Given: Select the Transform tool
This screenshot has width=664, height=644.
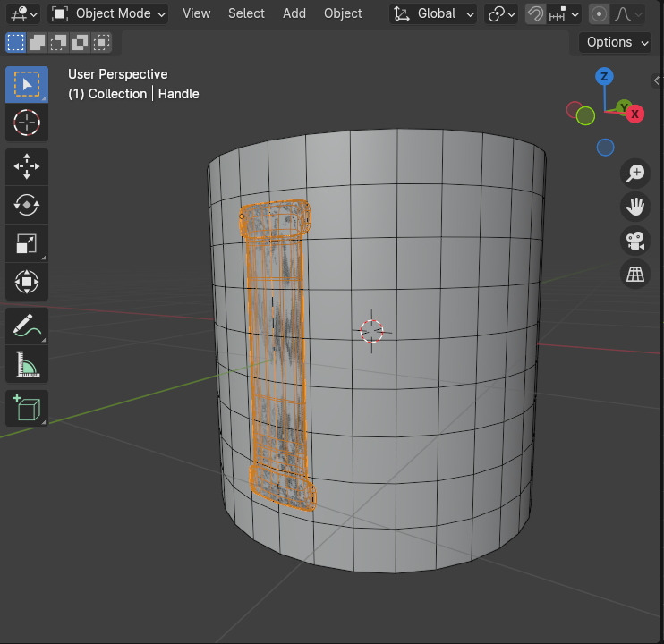Looking at the screenshot, I should click(x=27, y=282).
